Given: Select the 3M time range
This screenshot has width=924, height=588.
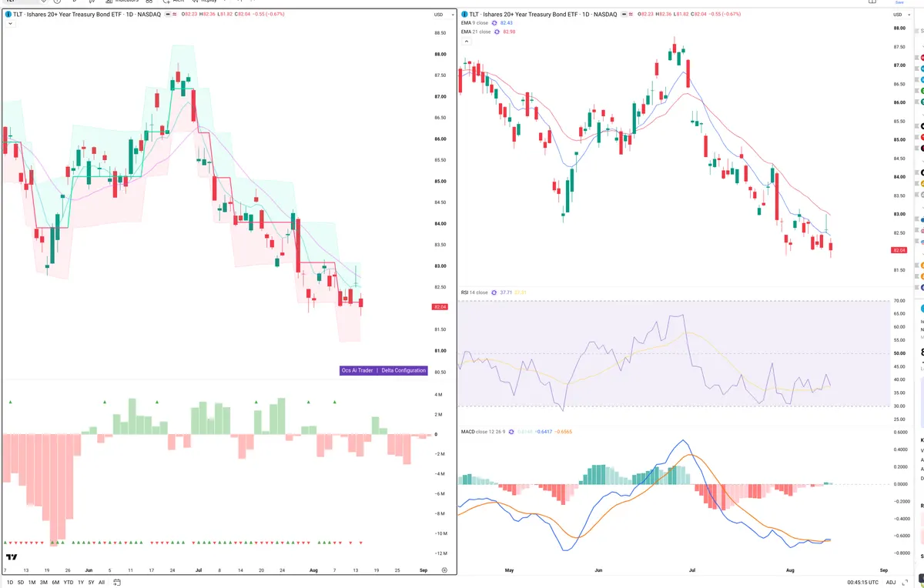Looking at the screenshot, I should point(44,583).
